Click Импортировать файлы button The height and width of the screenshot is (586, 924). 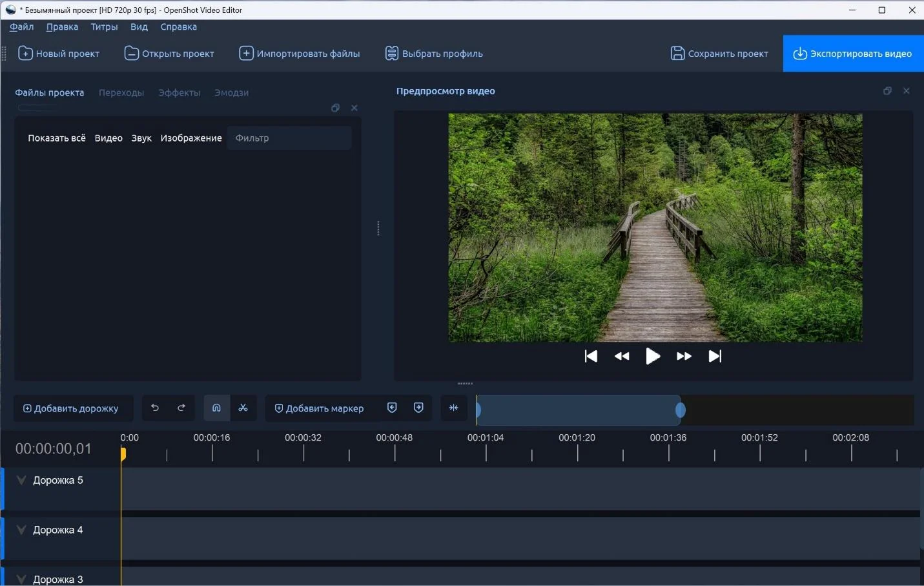coord(300,54)
